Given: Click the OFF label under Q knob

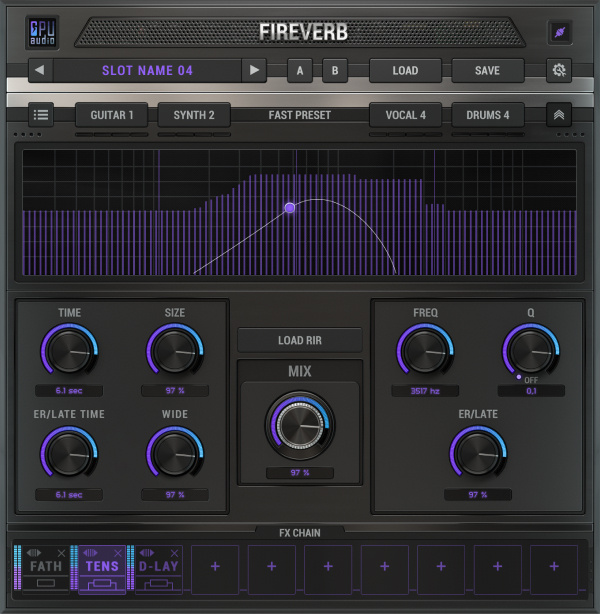Looking at the screenshot, I should pos(531,380).
